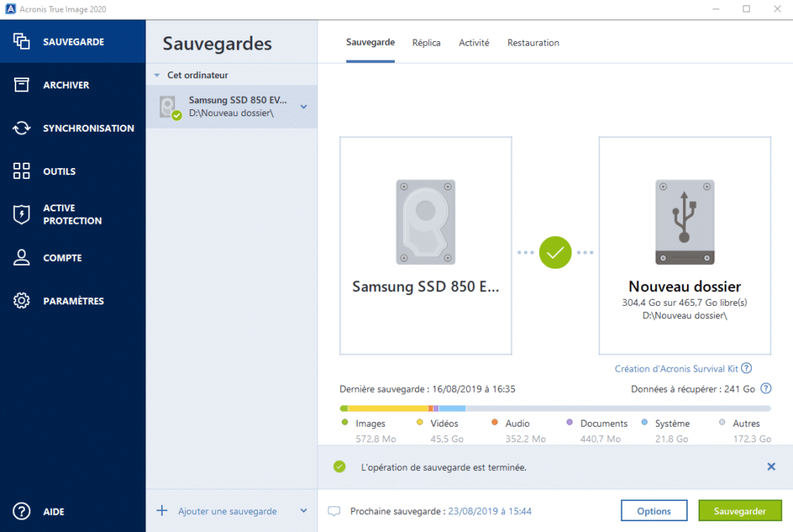Image resolution: width=793 pixels, height=532 pixels.
Task: Open the comment bubble icon near Prochaine sauvegarde
Action: [334, 511]
